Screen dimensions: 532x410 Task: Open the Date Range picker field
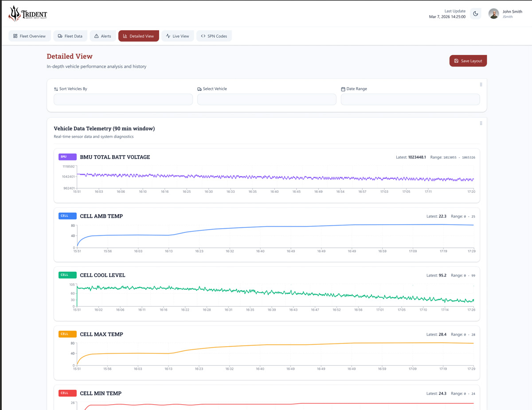pos(410,99)
